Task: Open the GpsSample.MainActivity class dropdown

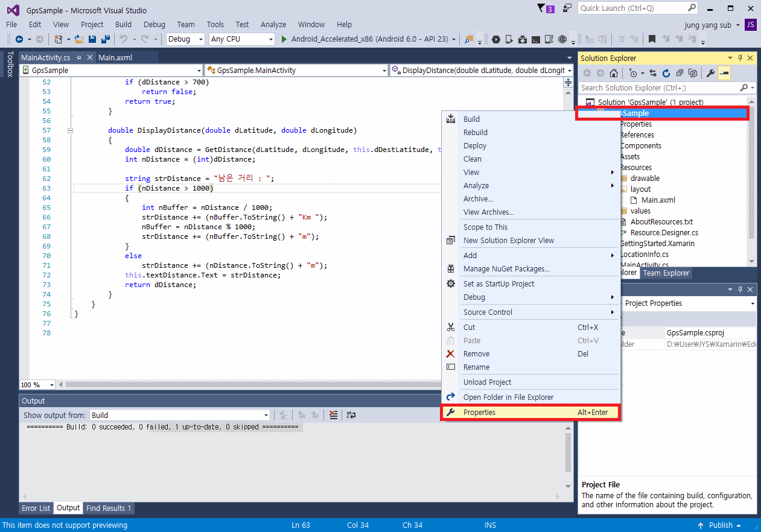Action: point(296,70)
